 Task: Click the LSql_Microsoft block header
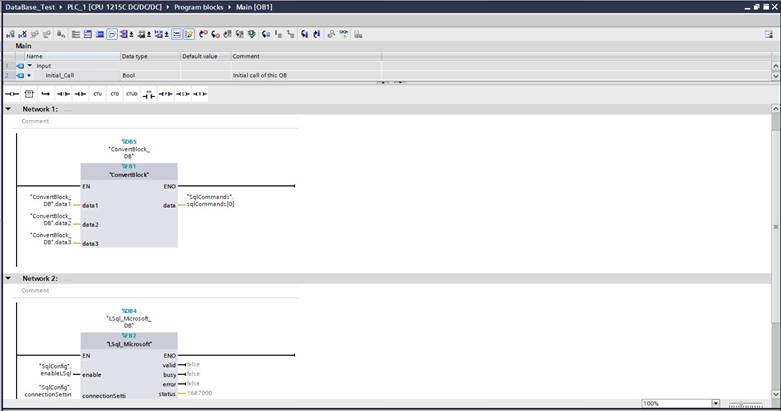[128, 343]
